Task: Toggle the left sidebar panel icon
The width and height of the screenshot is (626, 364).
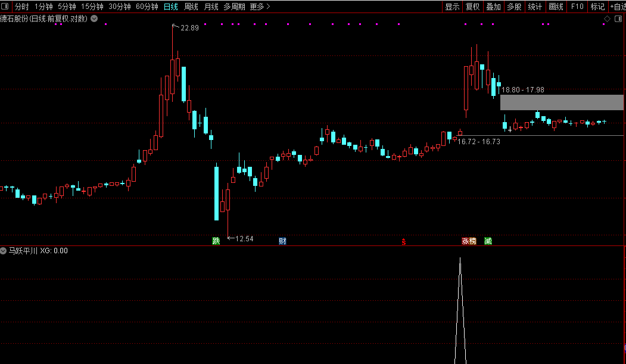Action: (5, 7)
